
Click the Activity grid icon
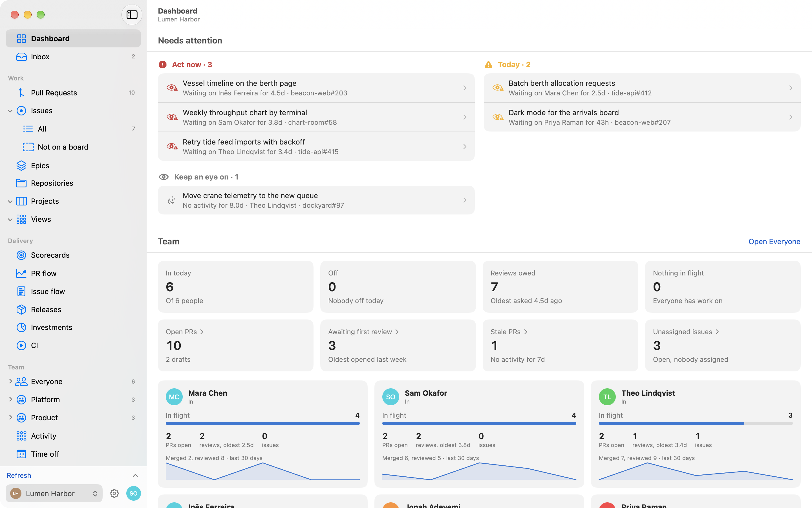tap(21, 436)
